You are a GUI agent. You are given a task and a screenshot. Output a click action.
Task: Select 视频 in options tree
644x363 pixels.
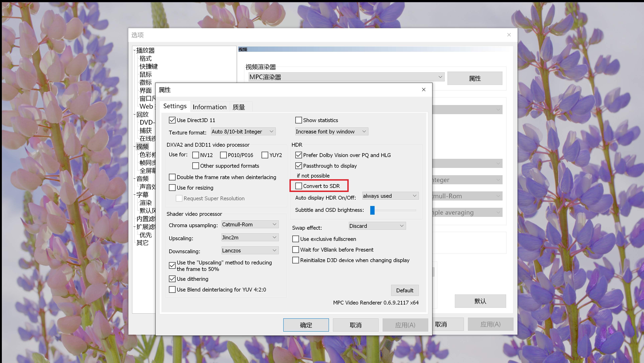tap(142, 147)
